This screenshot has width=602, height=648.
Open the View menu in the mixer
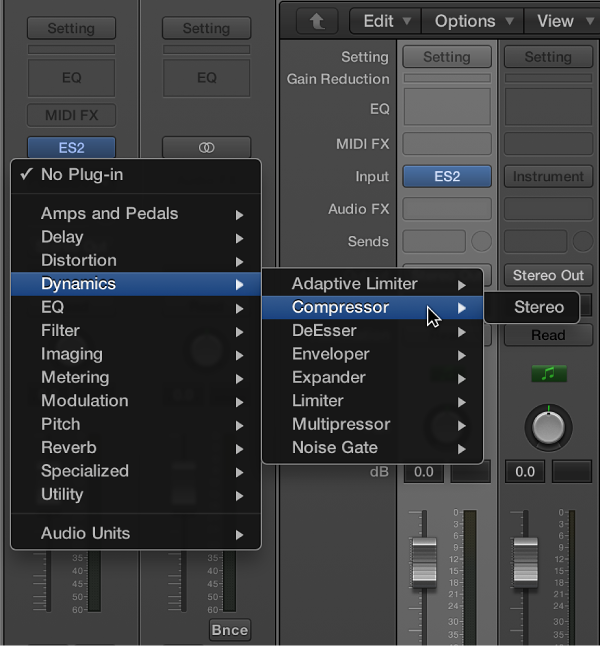(562, 21)
